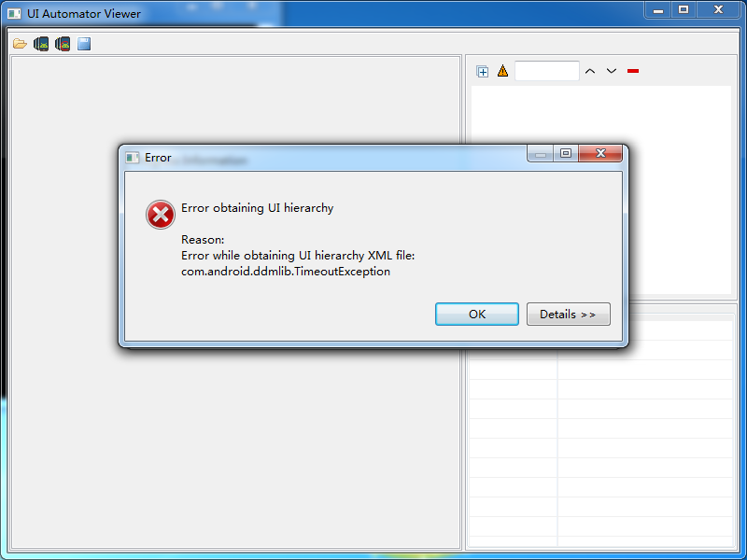Viewport: 747px width, 560px height.
Task: Click the Device Screenshot toolbar icon
Action: [x=41, y=44]
